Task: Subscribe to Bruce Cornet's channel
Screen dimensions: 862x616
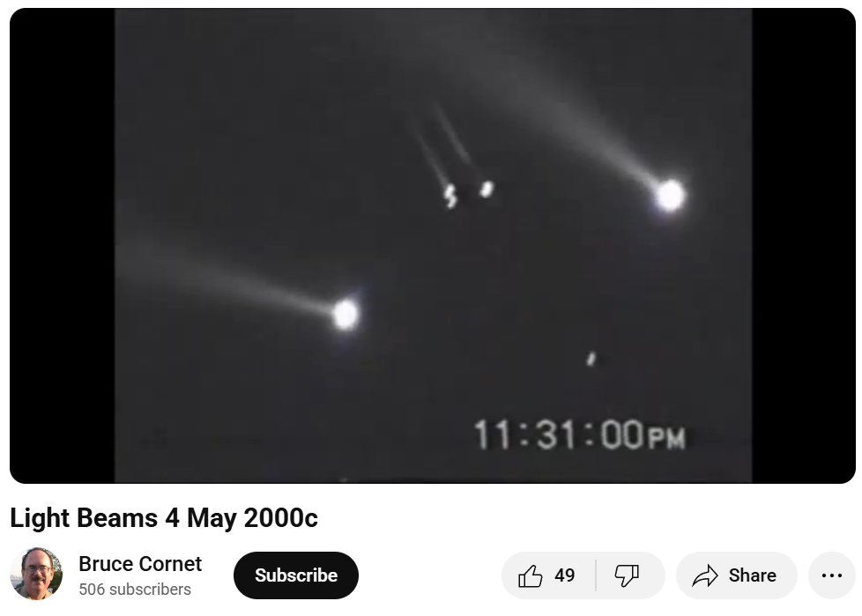Action: tap(296, 575)
